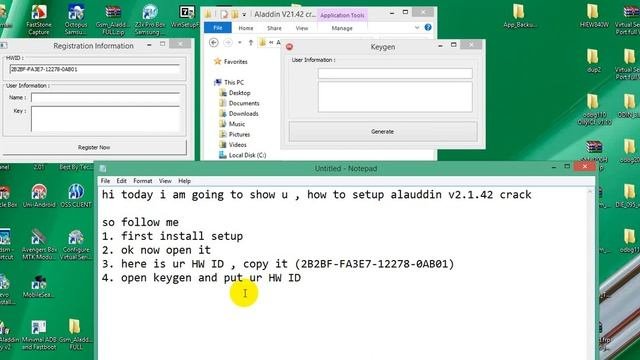Switch to the Manage ribbon tab
This screenshot has height=360, width=640.
pos(342,28)
